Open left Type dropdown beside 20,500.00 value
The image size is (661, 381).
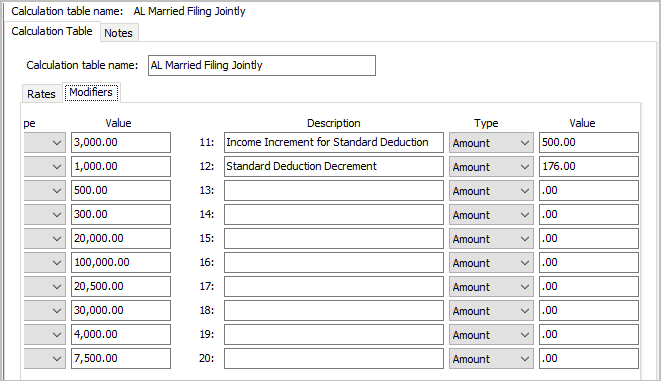pyautogui.click(x=45, y=287)
